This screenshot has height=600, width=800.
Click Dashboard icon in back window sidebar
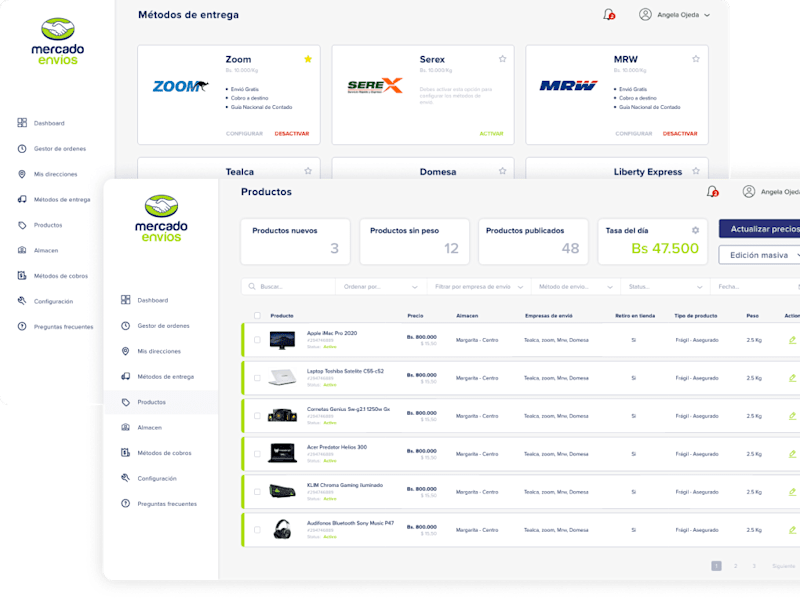coord(22,123)
